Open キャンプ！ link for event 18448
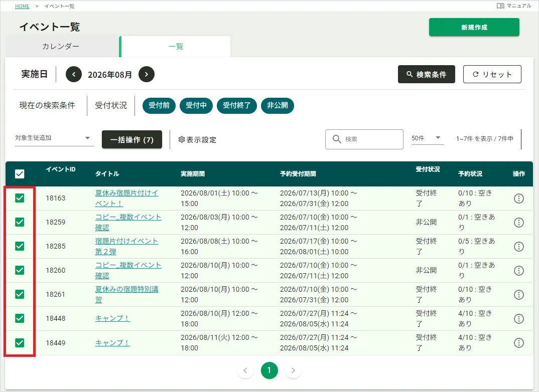Image resolution: width=539 pixels, height=392 pixels. 112,318
